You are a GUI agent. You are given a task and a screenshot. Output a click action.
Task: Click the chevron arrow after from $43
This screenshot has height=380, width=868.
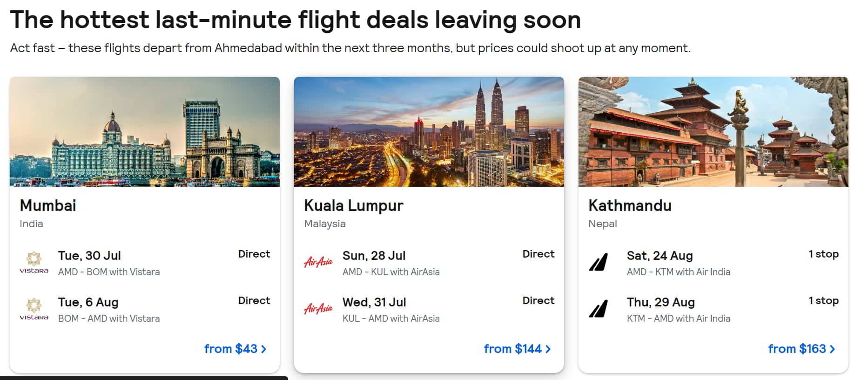(264, 349)
